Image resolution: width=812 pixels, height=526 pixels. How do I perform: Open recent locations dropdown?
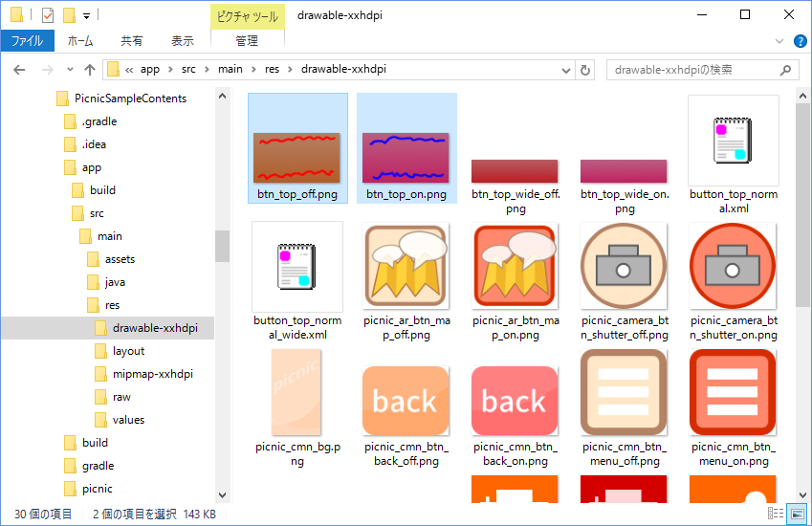point(71,70)
